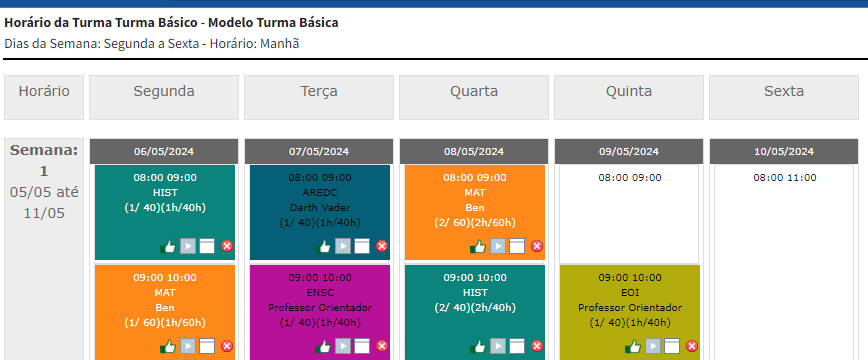Click red delete icon on Terça AREDC class
This screenshot has width=868, height=360.
coord(382,246)
